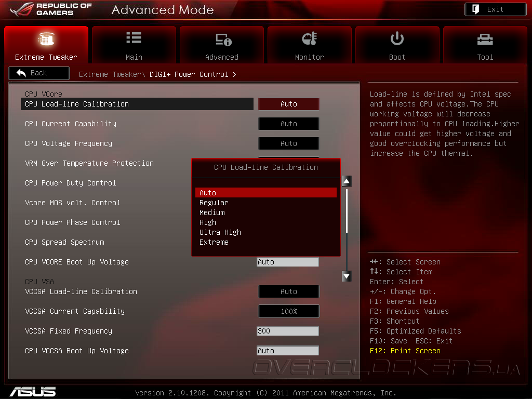Screen dimensions: 532x399
Task: Open CPU Current Capability dropdown
Action: point(289,124)
